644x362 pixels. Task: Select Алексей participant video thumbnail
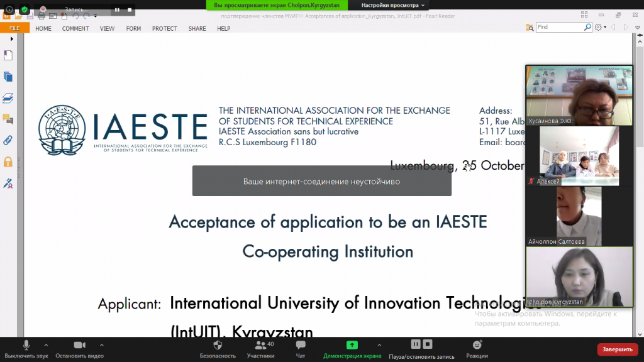tap(579, 156)
